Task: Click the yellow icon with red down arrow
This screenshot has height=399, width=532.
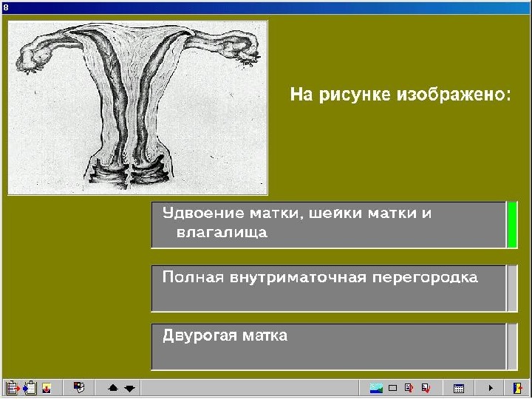Action: (47, 388)
